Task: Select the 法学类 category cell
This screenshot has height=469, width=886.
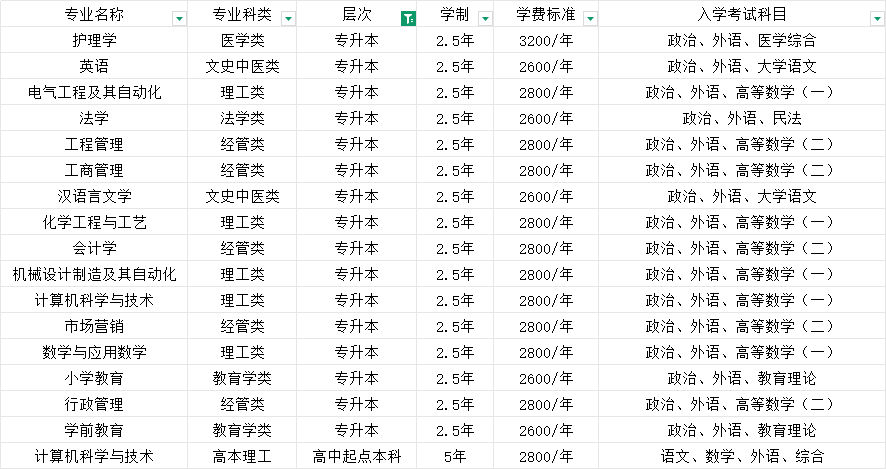Action: [x=242, y=118]
